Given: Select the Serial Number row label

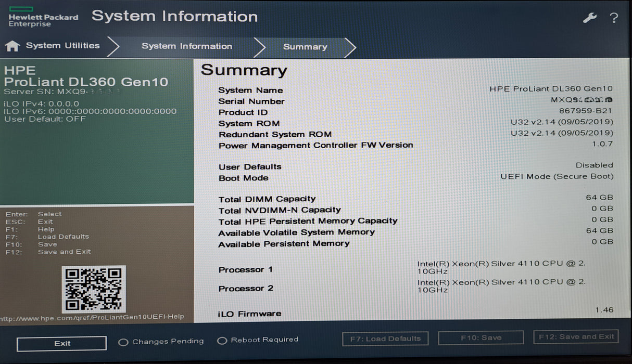Looking at the screenshot, I should point(251,101).
